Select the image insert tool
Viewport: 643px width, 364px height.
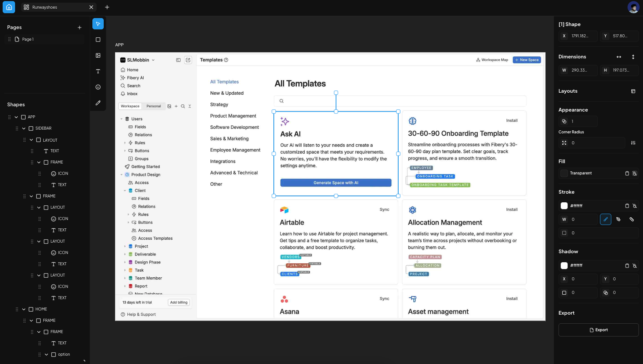pos(98,55)
